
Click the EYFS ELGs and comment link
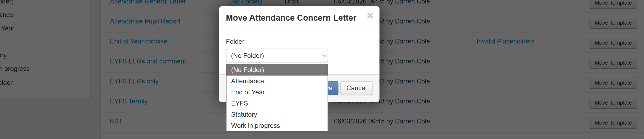pyautogui.click(x=148, y=61)
